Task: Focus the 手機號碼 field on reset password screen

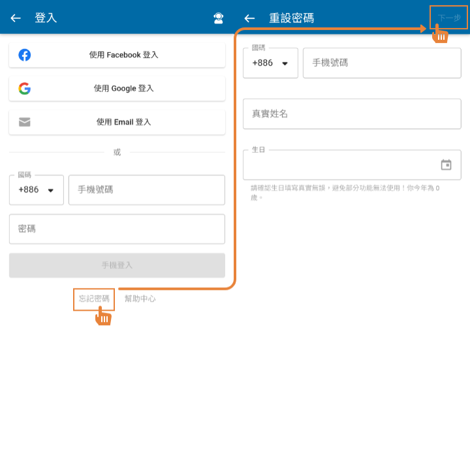Action: 382,63
